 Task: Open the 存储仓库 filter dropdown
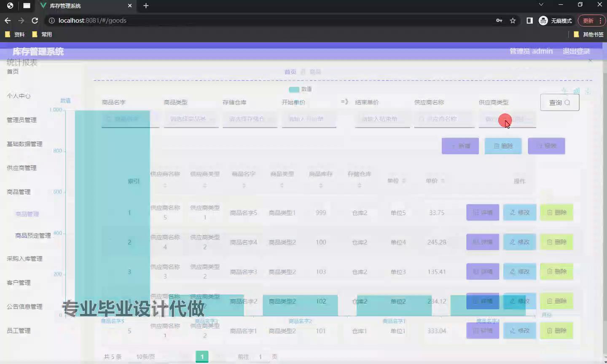coord(250,119)
